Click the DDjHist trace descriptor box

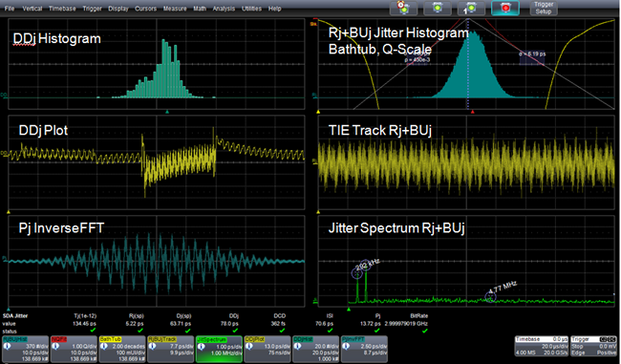click(315, 349)
